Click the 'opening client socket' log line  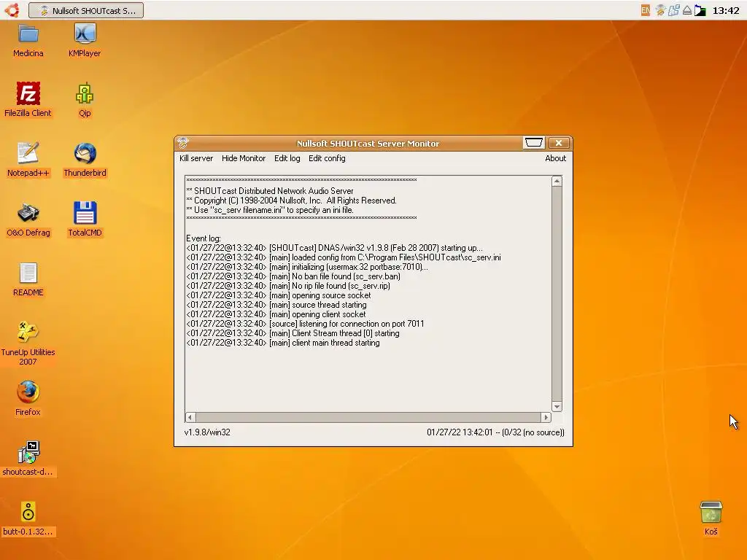pyautogui.click(x=276, y=314)
